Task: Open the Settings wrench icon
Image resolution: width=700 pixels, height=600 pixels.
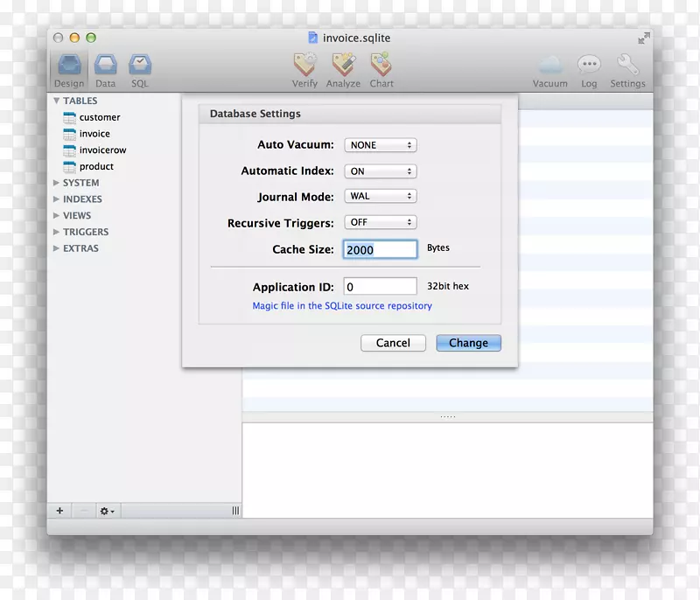Action: (627, 66)
